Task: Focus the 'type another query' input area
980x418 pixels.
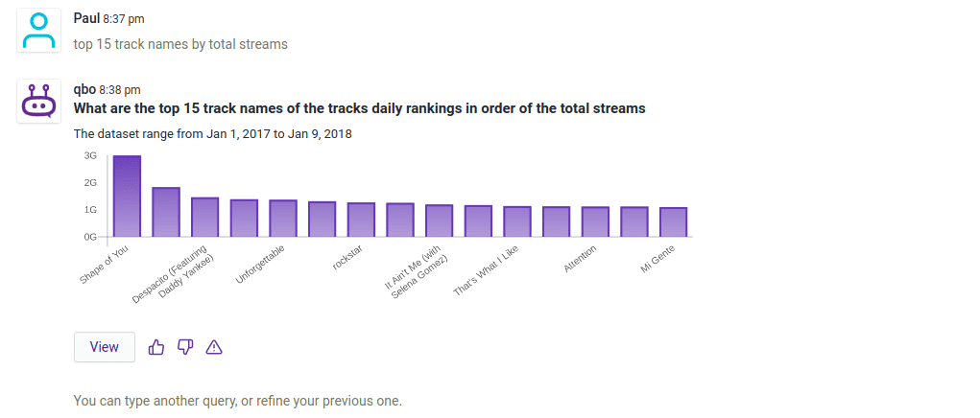Action: pyautogui.click(x=238, y=401)
